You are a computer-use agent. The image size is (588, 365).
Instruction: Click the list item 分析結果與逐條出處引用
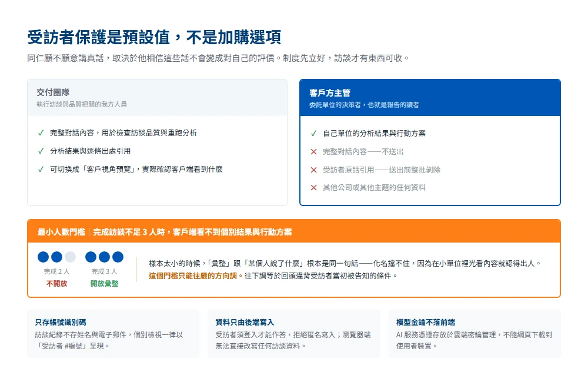(91, 151)
